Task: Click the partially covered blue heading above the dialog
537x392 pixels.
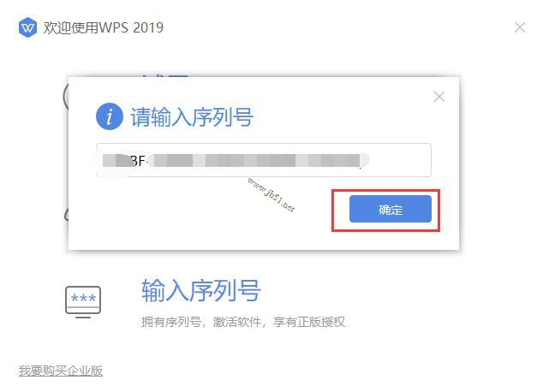Action: pyautogui.click(x=165, y=75)
